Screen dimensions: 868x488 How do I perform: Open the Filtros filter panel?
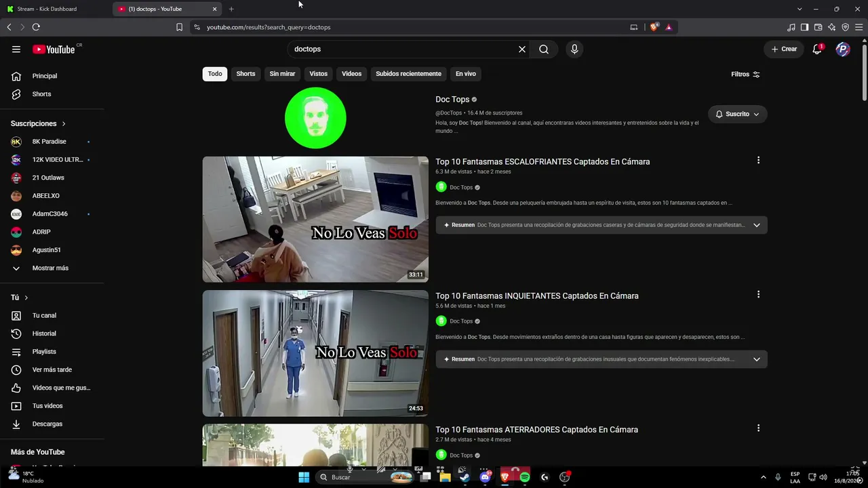pos(745,75)
